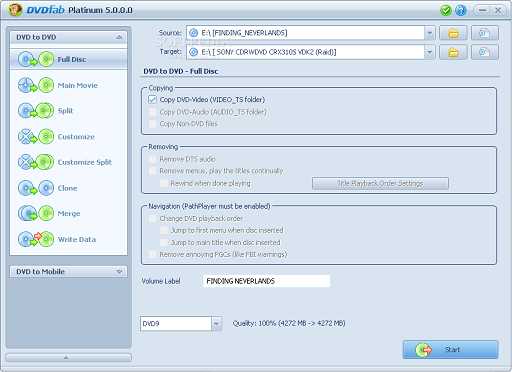The image size is (512, 372).
Task: Open the Source drive dropdown
Action: [429, 33]
